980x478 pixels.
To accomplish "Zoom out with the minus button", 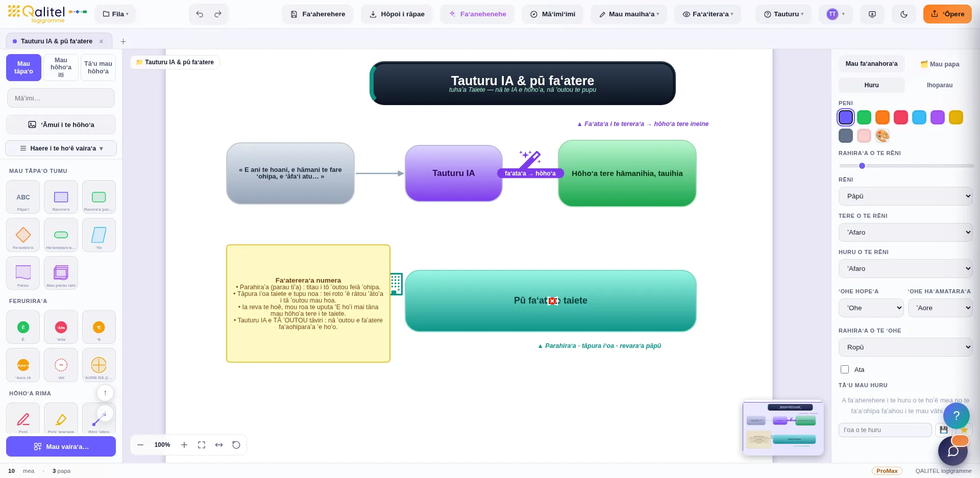I will [140, 445].
